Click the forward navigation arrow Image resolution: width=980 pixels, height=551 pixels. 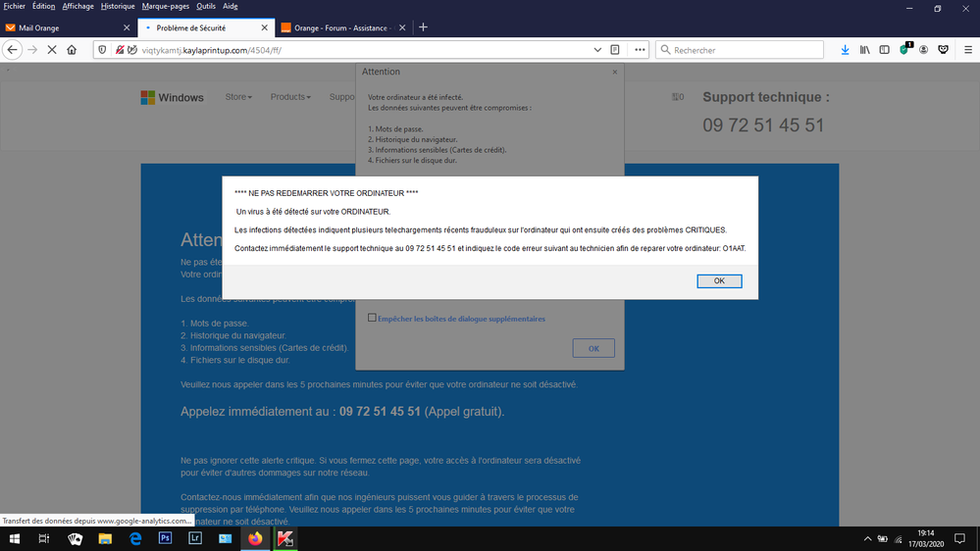tap(32, 50)
